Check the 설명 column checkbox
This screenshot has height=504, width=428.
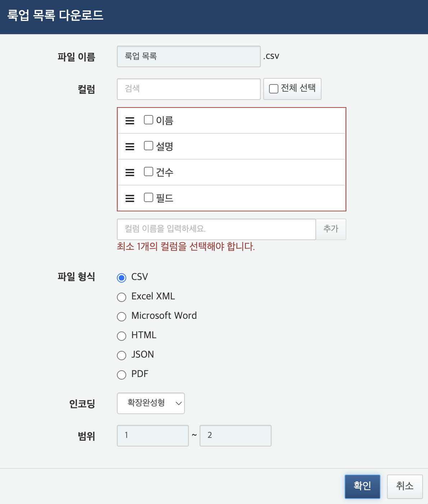(x=148, y=146)
